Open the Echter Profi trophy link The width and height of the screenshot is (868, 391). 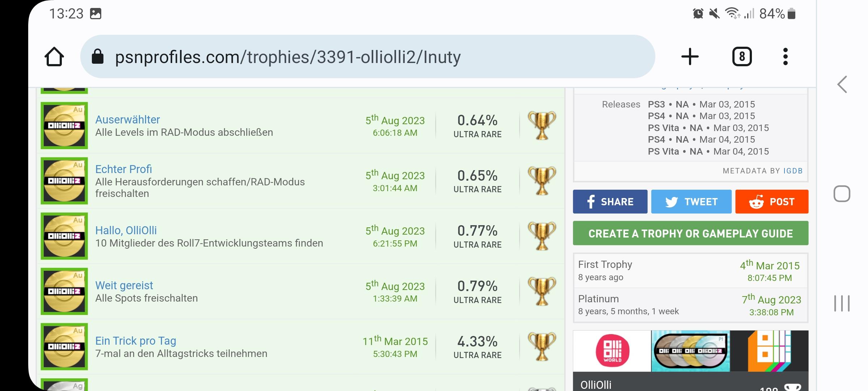[123, 169]
